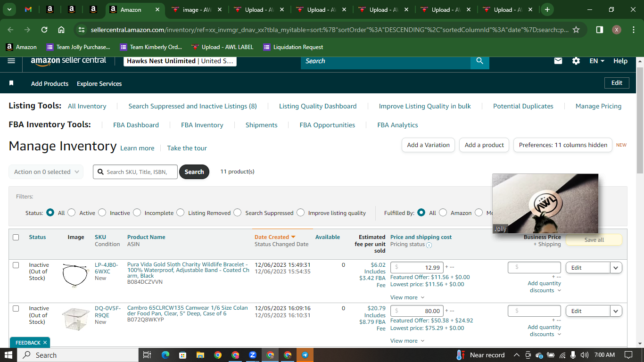This screenshot has height=362, width=644.
Task: Open the settings gear in Seller Central
Action: (x=576, y=61)
